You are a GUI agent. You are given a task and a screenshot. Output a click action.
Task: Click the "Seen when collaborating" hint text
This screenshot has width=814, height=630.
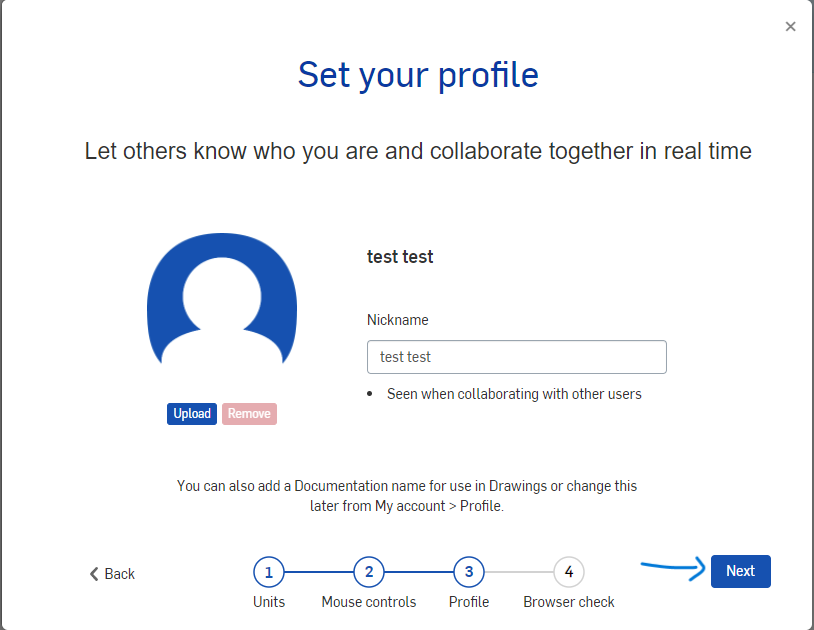pos(514,394)
